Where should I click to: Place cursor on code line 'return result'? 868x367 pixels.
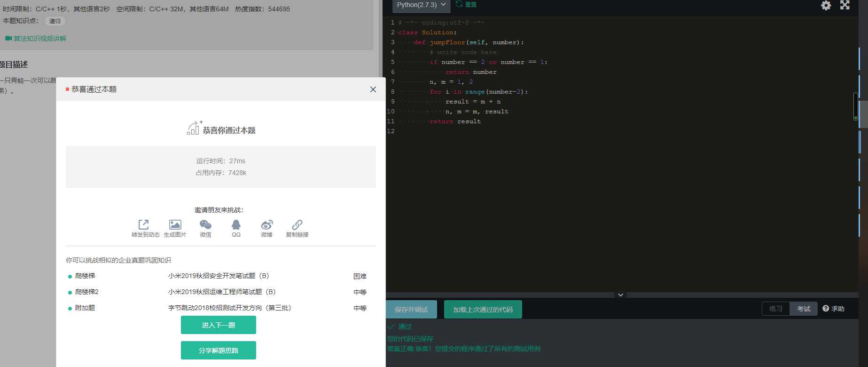455,121
